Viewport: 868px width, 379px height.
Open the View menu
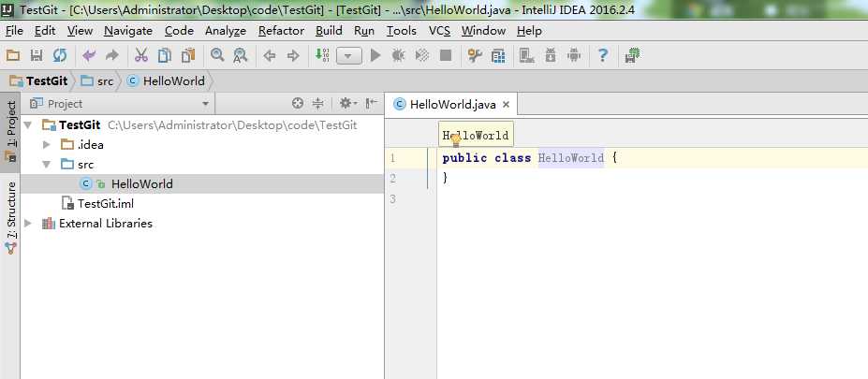[80, 31]
